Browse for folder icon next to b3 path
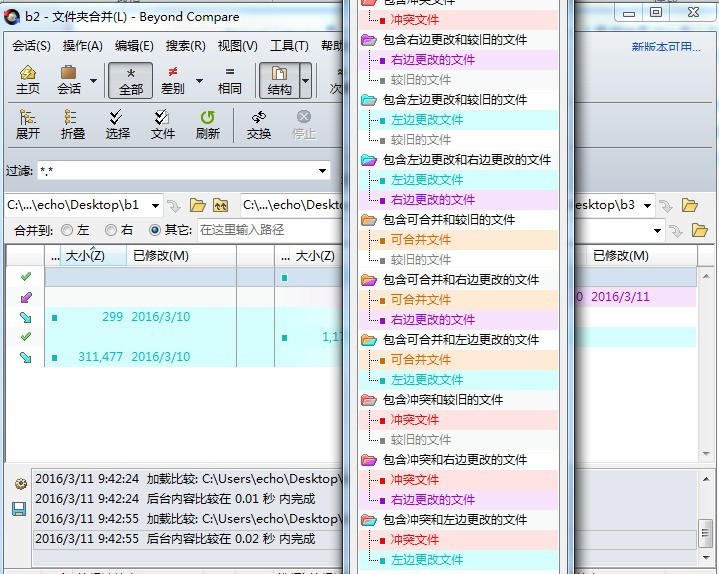This screenshot has height=574, width=719. (690, 205)
